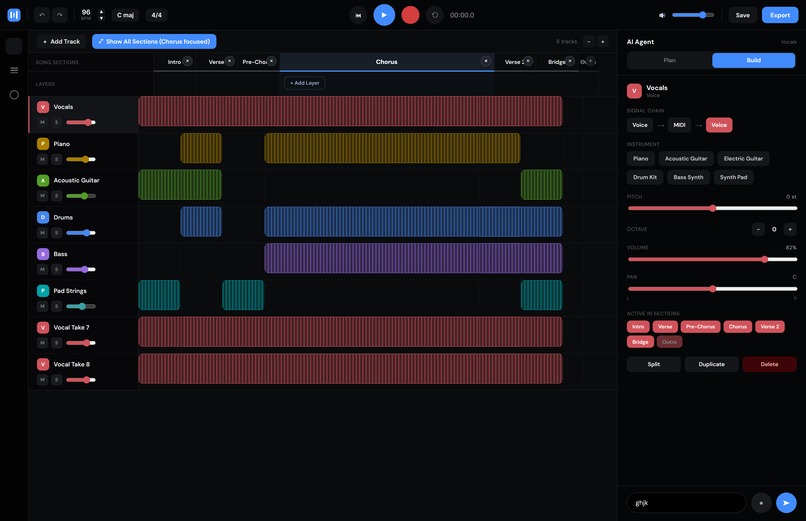The width and height of the screenshot is (806, 521).
Task: Click the dark square sidebar icon
Action: click(x=14, y=46)
